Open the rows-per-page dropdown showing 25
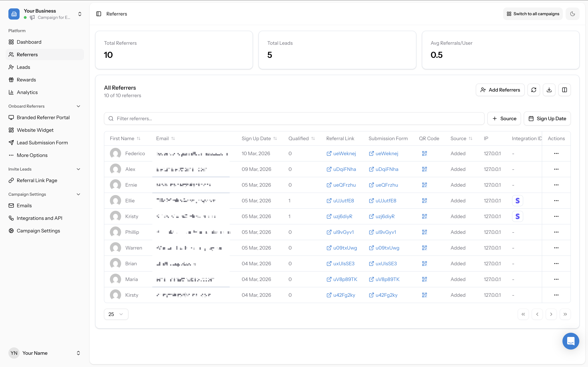Viewport: 588px width, 367px height. (x=116, y=314)
